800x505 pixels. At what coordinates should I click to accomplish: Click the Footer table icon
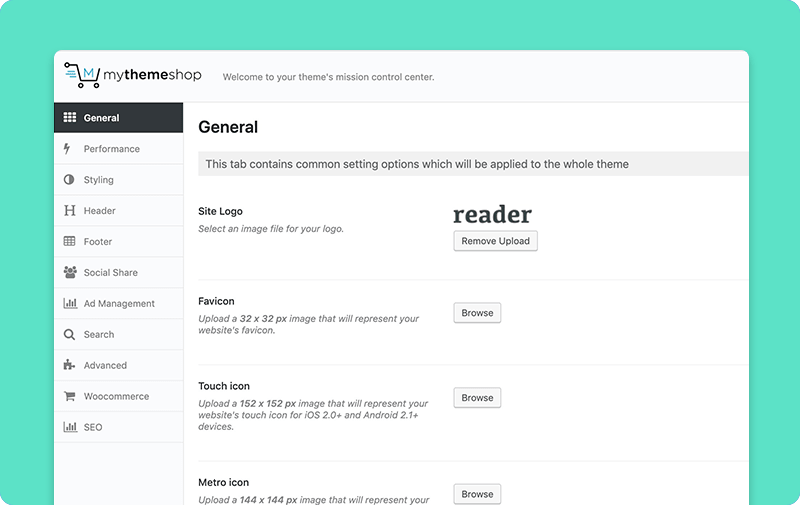click(x=69, y=241)
